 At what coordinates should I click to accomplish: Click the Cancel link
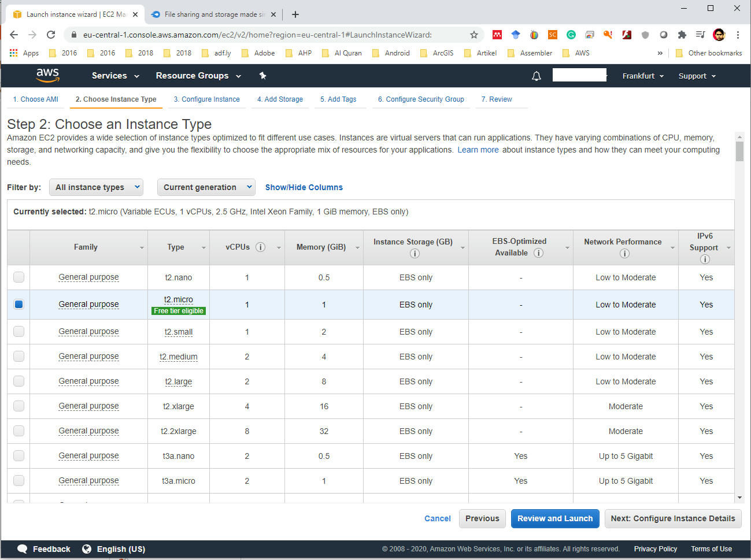(438, 518)
